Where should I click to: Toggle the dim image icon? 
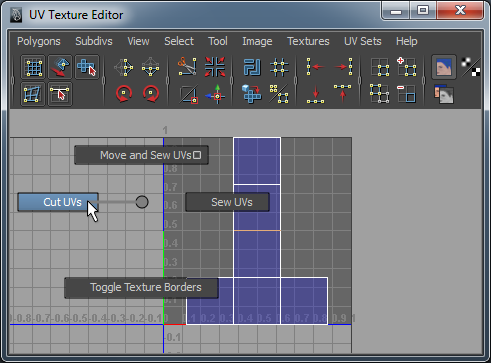(x=444, y=94)
